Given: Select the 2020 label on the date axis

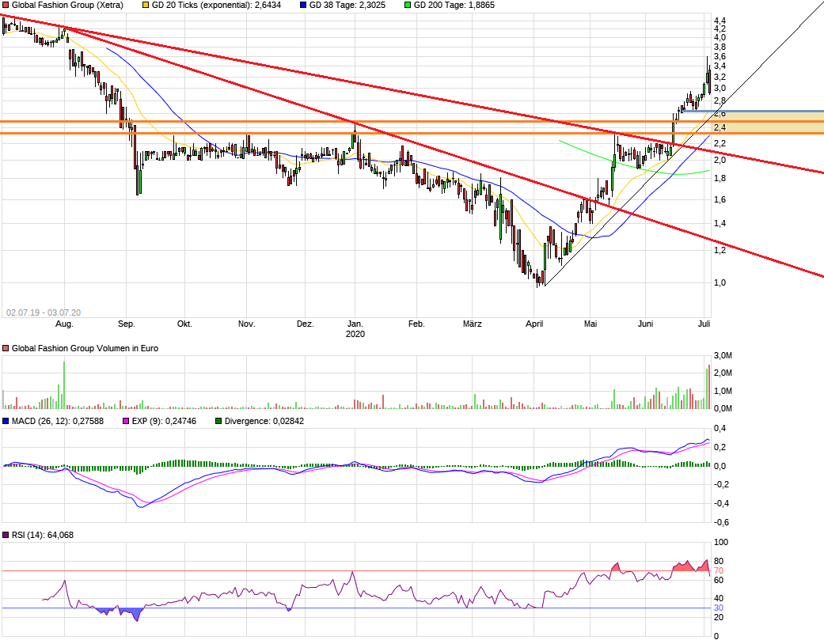Looking at the screenshot, I should click(x=354, y=334).
